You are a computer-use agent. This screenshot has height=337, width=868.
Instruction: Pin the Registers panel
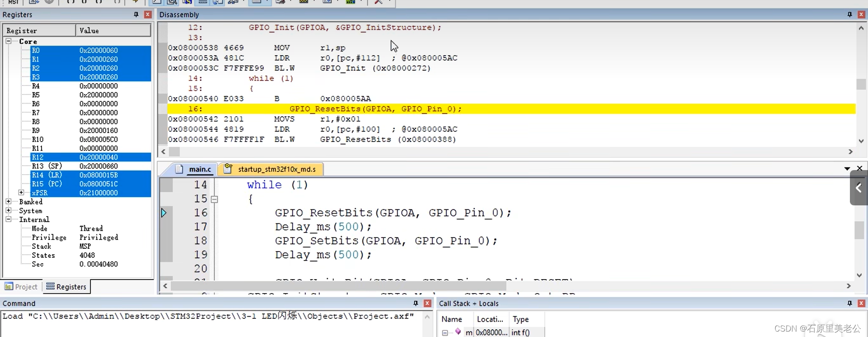pos(136,14)
